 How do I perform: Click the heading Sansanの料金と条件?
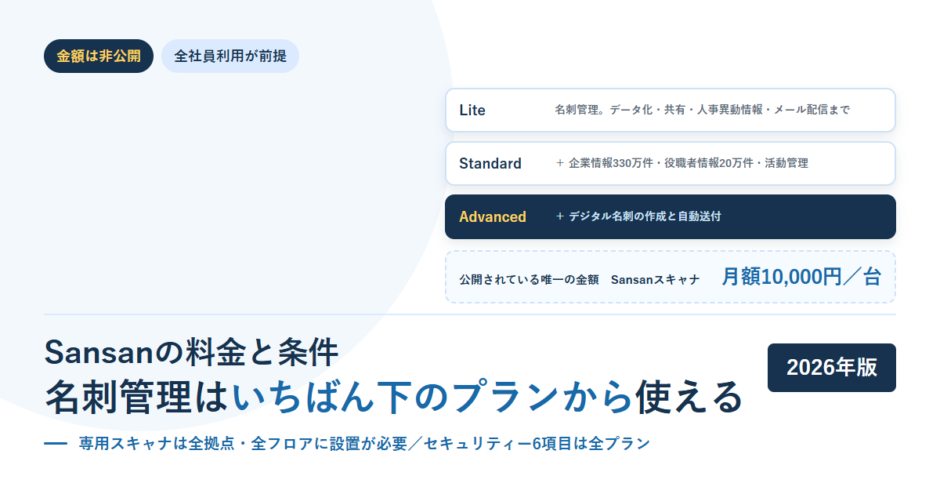(191, 353)
